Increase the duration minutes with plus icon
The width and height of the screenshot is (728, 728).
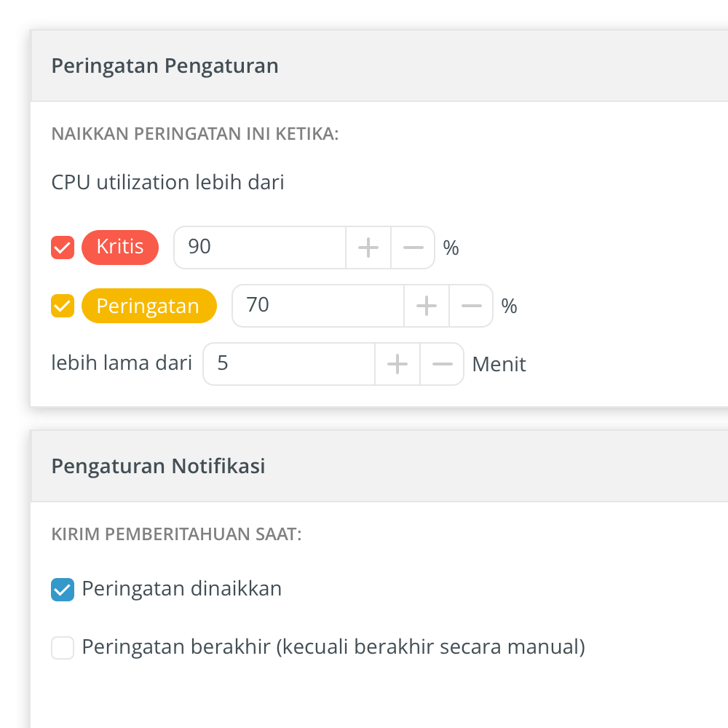click(x=397, y=364)
